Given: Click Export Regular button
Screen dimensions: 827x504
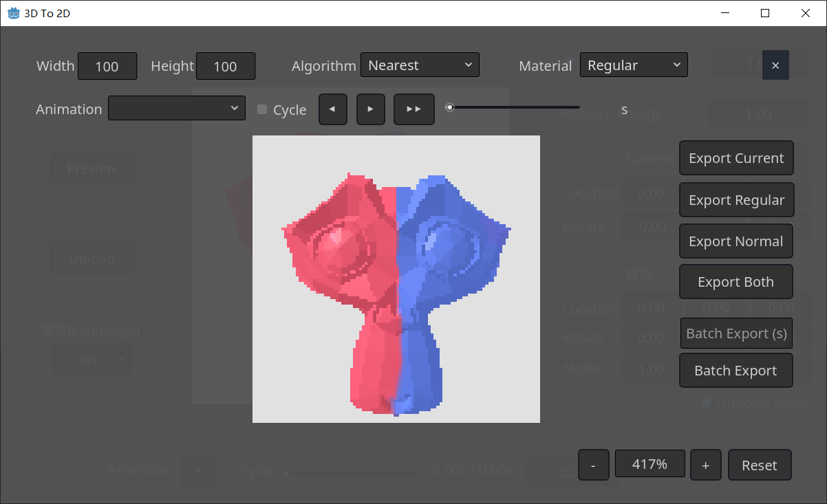Looking at the screenshot, I should click(x=736, y=200).
